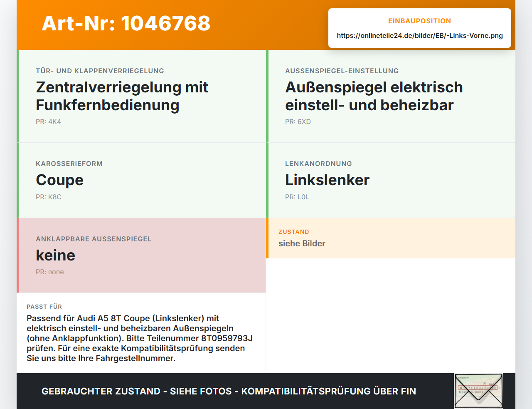The image size is (532, 409).
Task: Click the Audi A5 8T compatibility paragraph
Action: click(x=140, y=338)
